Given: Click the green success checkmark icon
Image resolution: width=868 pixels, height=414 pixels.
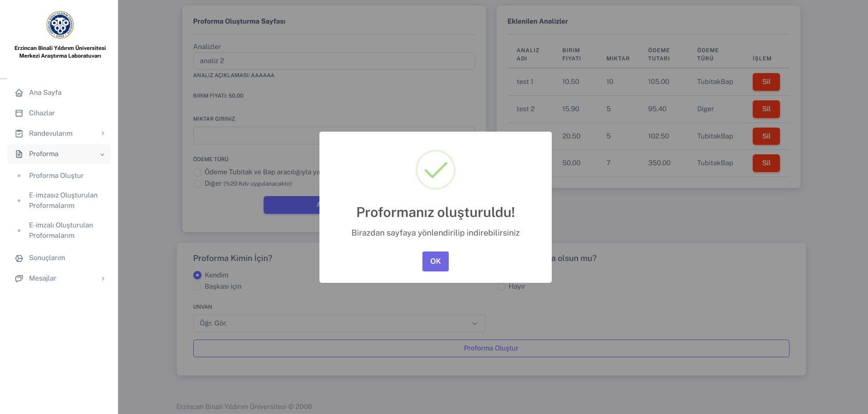Looking at the screenshot, I should coord(435,170).
